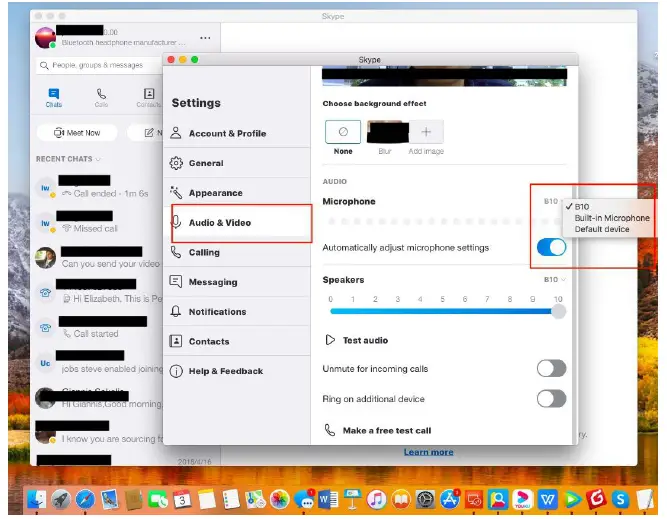
Task: Click the Help & Feedback info icon
Action: click(176, 371)
